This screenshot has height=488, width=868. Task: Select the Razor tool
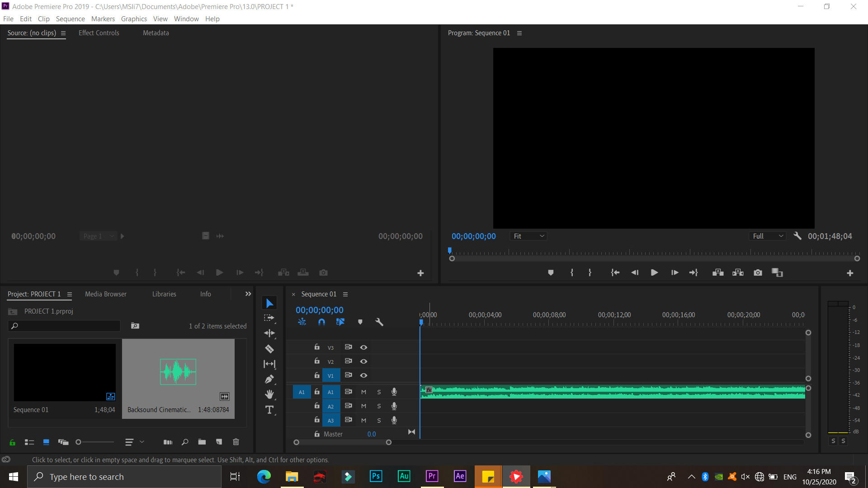[269, 349]
